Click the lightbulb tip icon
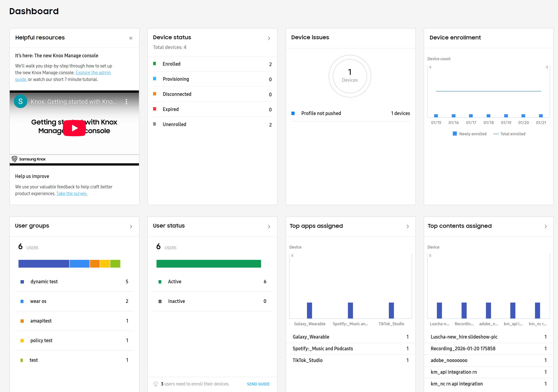 [156, 384]
